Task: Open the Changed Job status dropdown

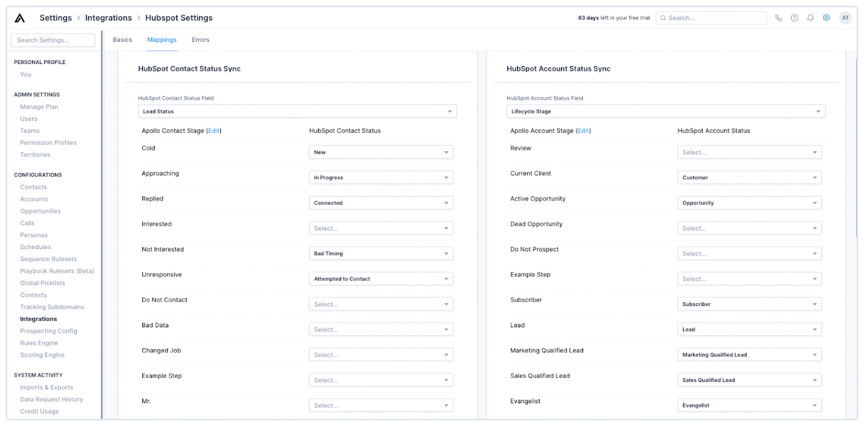Action: click(x=381, y=354)
